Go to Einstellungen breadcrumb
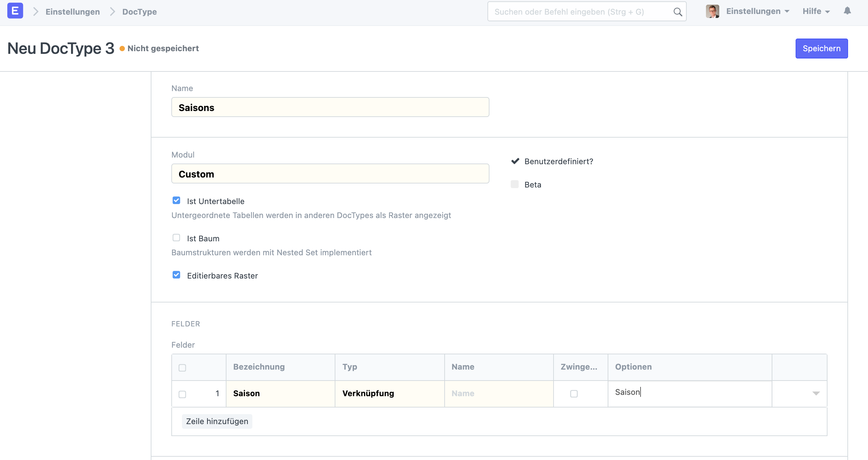 click(72, 12)
